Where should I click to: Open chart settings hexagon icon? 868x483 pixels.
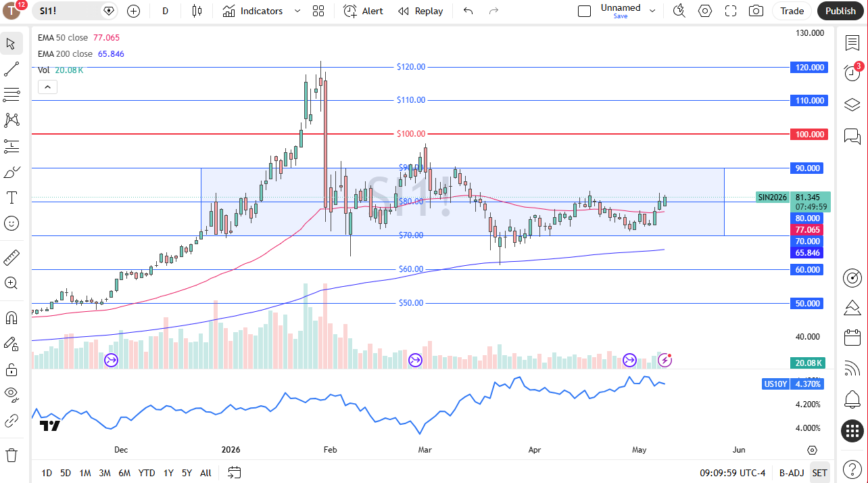point(705,11)
